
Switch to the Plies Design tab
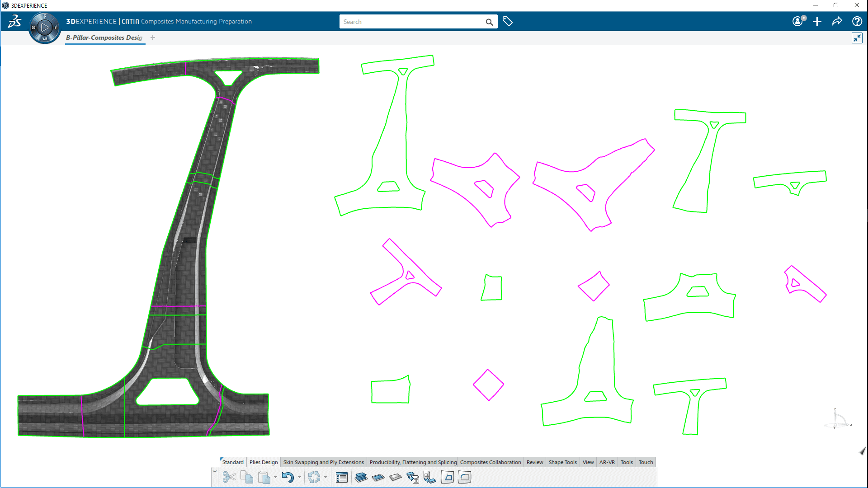(262, 462)
